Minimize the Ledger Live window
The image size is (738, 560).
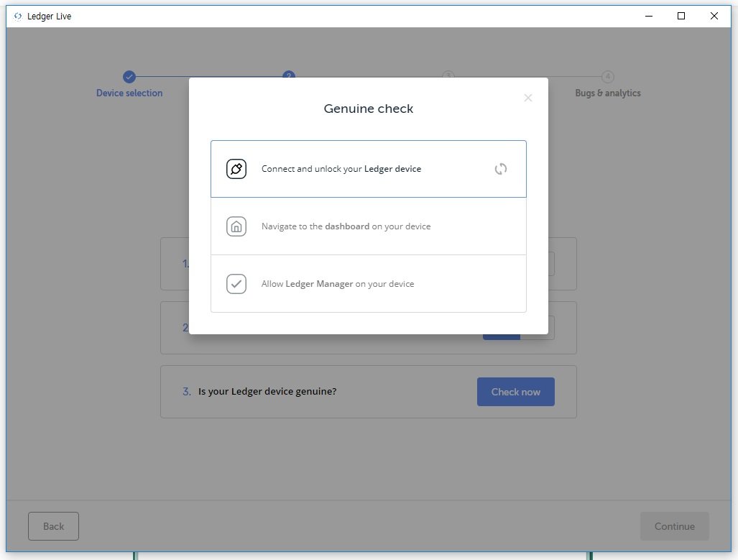point(649,16)
